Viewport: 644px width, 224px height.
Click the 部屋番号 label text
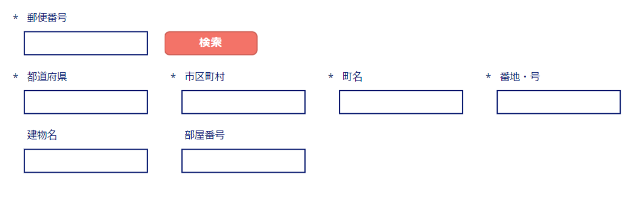(x=205, y=135)
